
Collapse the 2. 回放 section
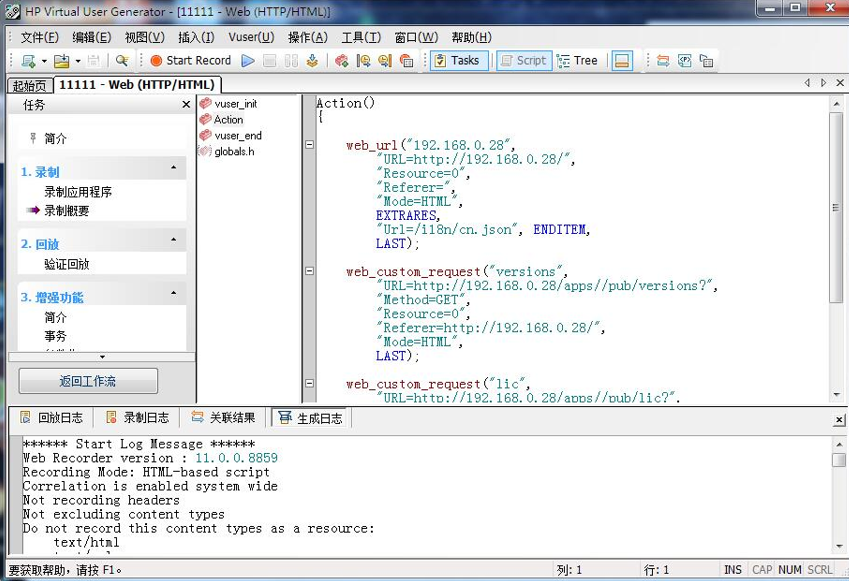coord(173,240)
